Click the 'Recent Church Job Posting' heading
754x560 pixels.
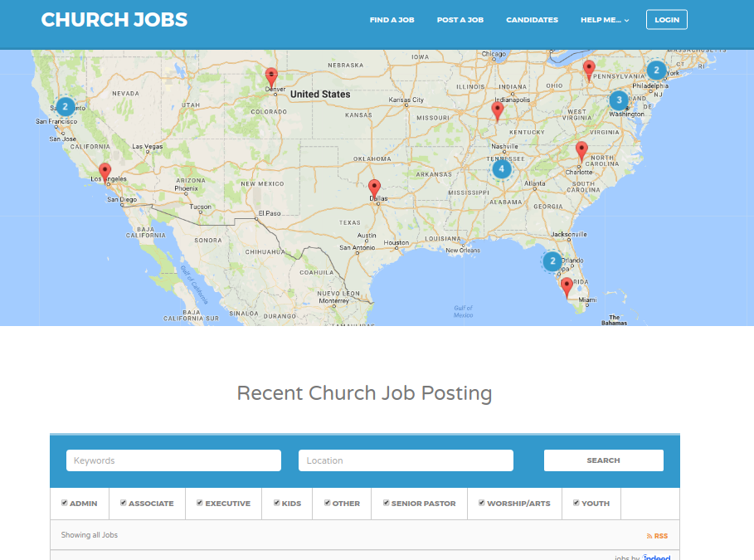364,393
